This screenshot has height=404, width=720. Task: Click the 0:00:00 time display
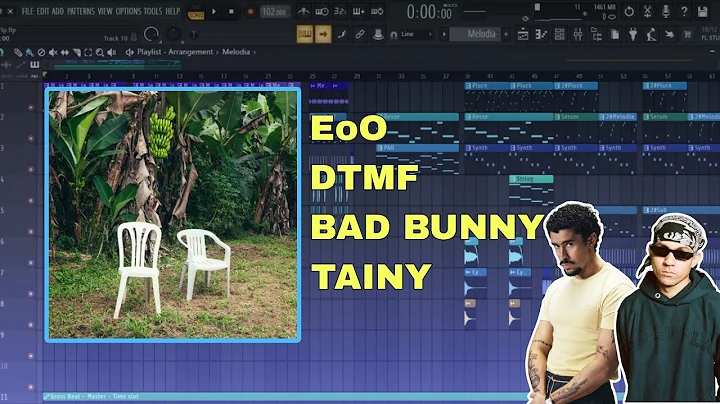pos(429,12)
